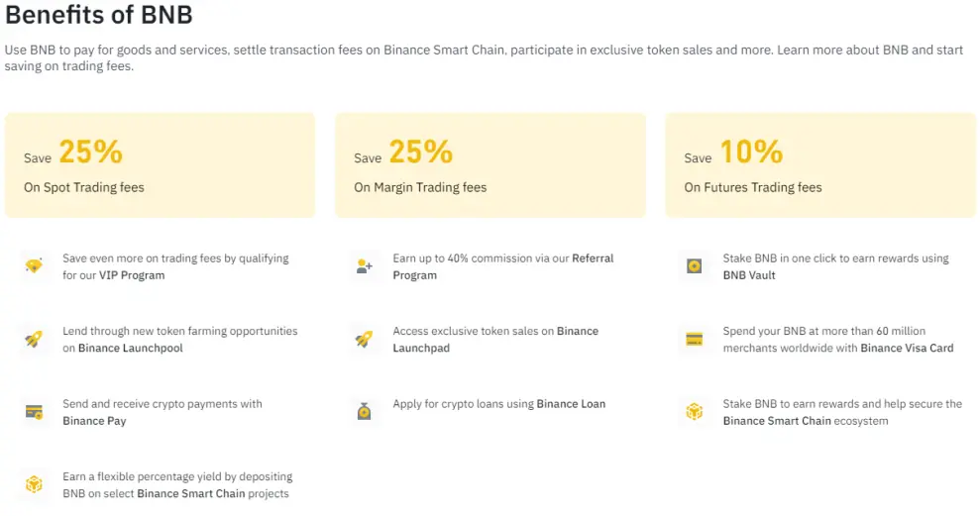Follow the BNB Vault link
Viewport: 980px width, 516px height.
tap(749, 275)
